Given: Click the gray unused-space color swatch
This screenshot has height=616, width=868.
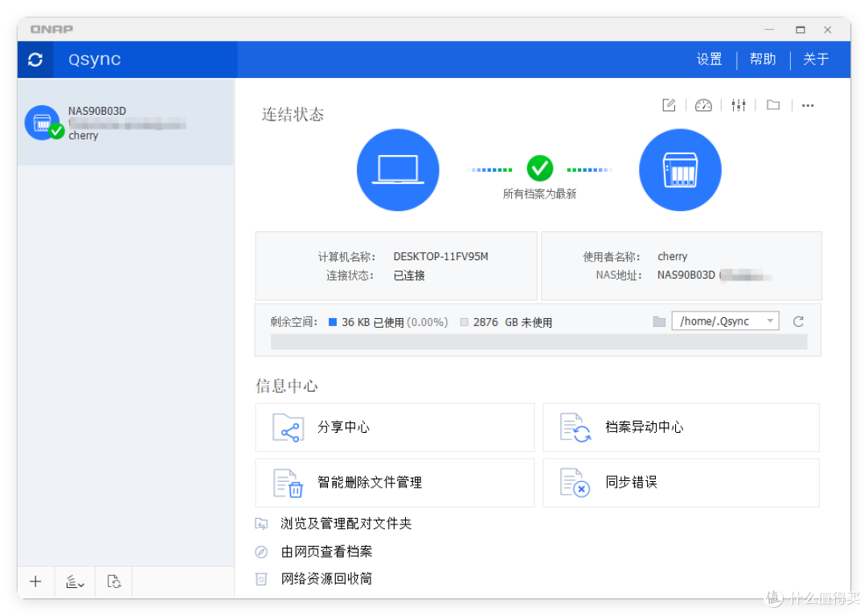Looking at the screenshot, I should 465,322.
